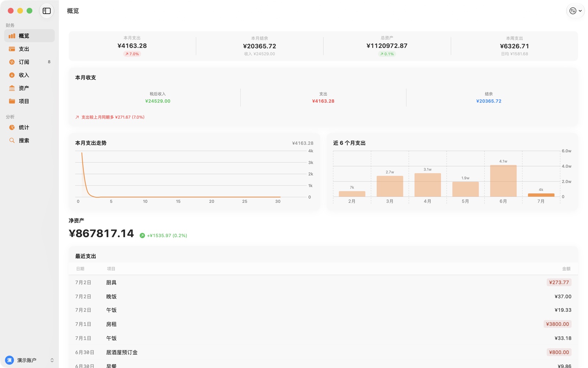
Task: Click the green net-worth up-arrow badge
Action: (142, 236)
